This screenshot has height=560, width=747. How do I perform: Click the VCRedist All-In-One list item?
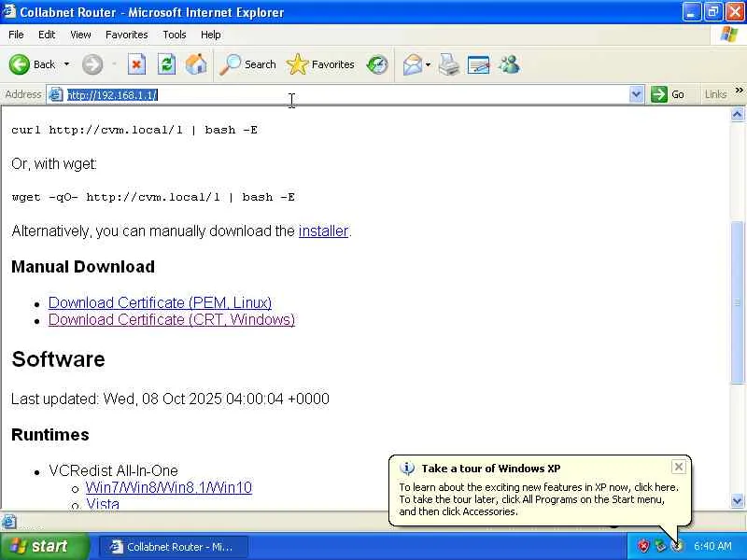click(113, 470)
